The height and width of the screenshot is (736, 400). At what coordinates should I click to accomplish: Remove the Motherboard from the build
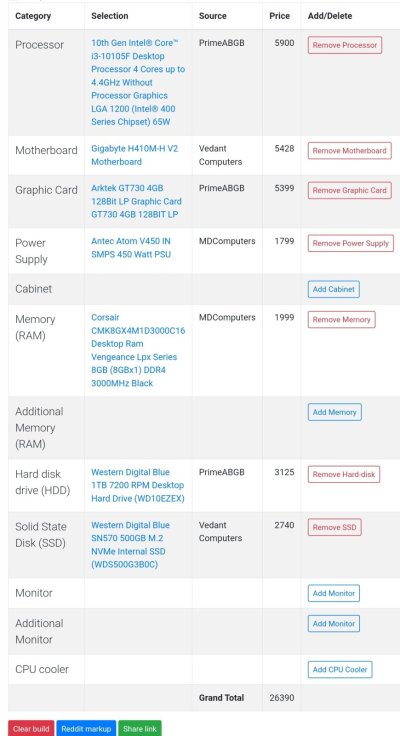tap(349, 151)
